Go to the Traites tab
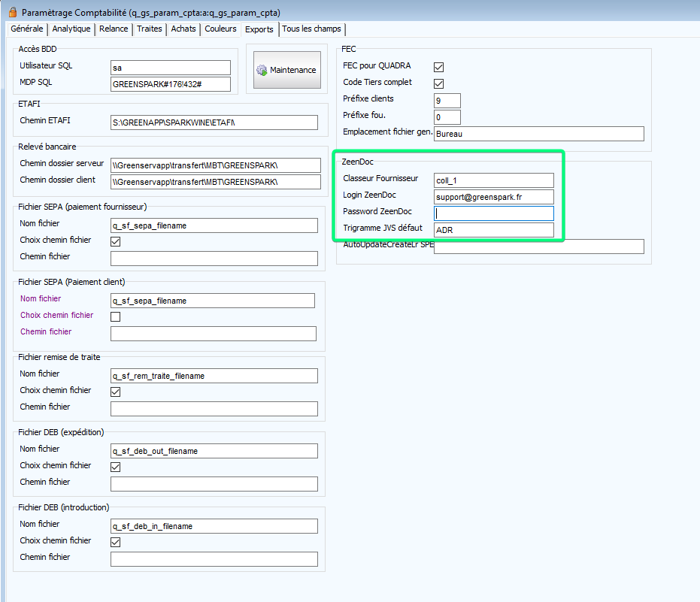Viewport: 700px width, 602px height. point(149,29)
